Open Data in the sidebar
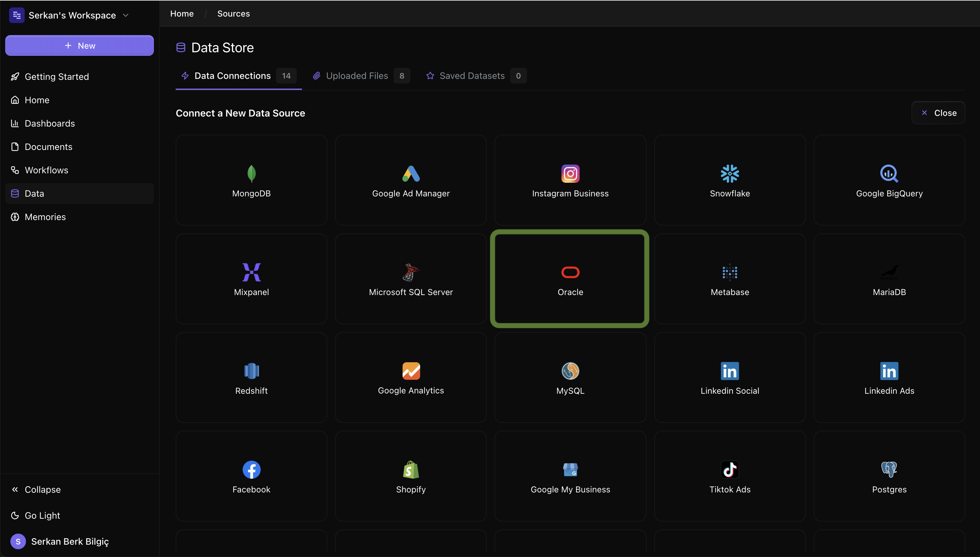The image size is (980, 557). pyautogui.click(x=80, y=193)
